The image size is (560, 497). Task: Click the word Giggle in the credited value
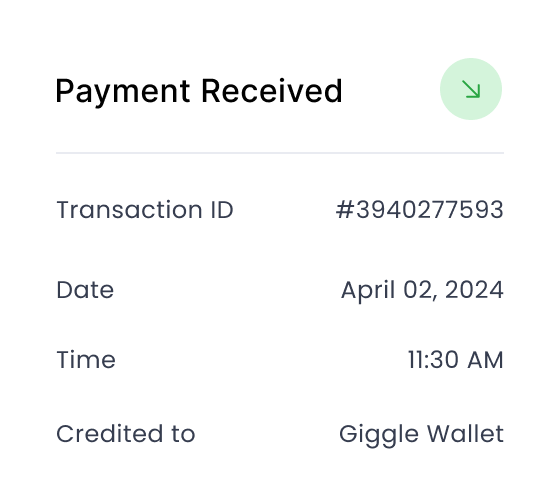[379, 436]
